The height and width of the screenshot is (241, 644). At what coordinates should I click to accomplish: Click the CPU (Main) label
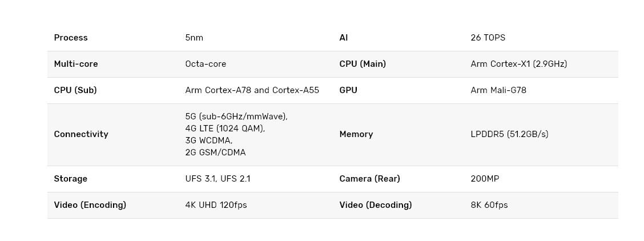tap(363, 64)
